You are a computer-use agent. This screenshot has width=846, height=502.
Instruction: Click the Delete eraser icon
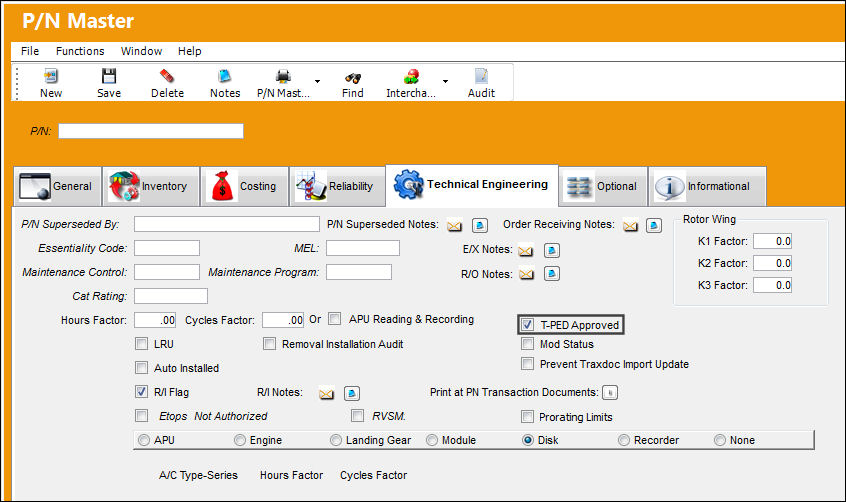(167, 76)
